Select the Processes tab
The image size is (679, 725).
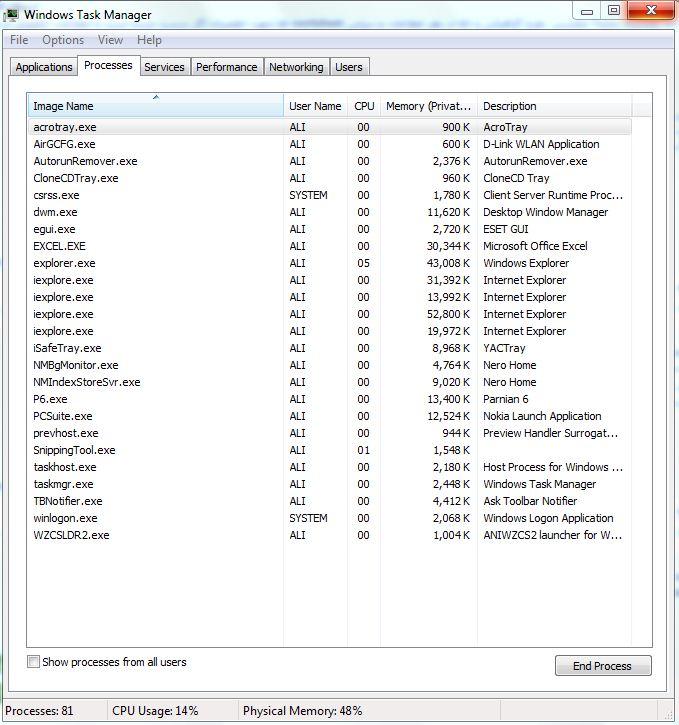pos(109,65)
